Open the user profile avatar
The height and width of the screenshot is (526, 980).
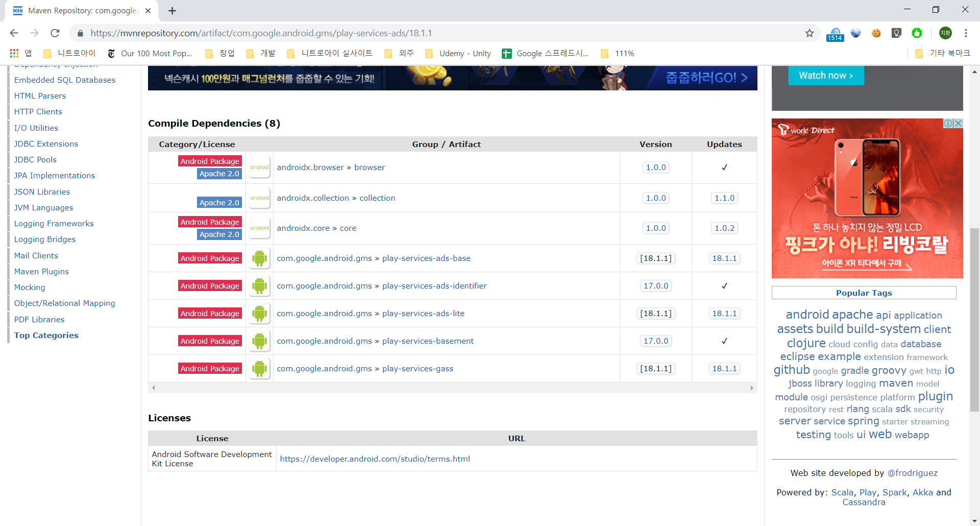tap(945, 33)
